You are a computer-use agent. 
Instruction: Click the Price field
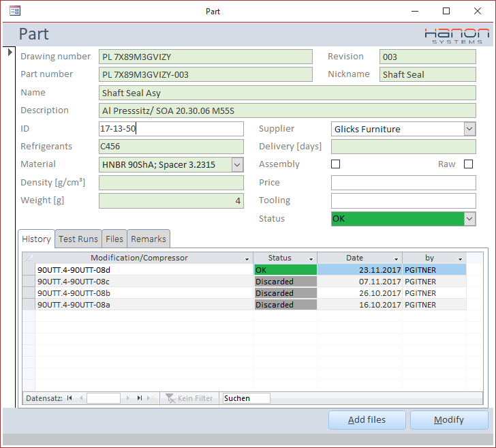(403, 183)
